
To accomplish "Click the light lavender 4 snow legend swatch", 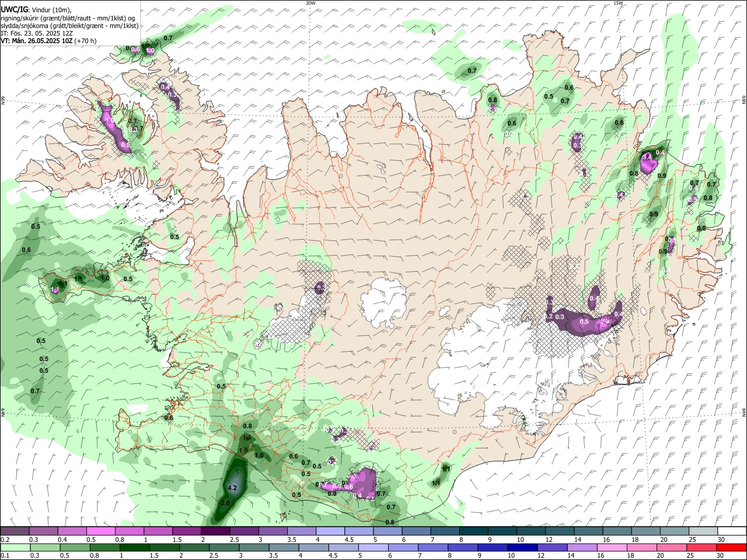I will (330, 531).
